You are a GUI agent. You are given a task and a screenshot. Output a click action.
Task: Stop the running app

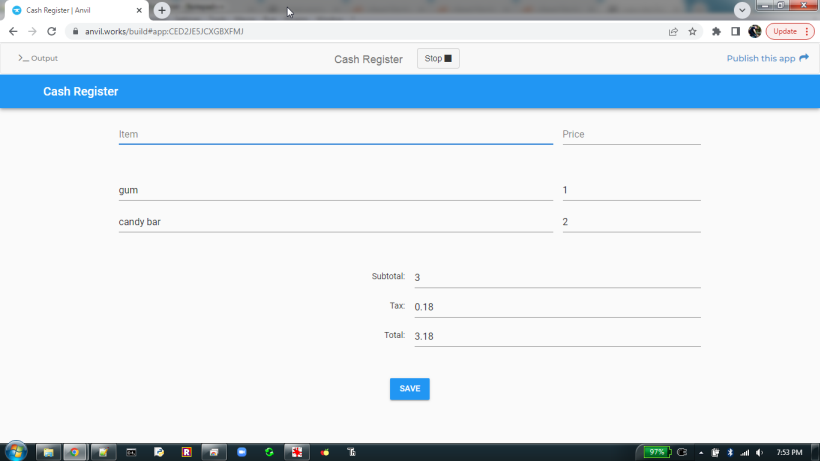click(x=438, y=59)
